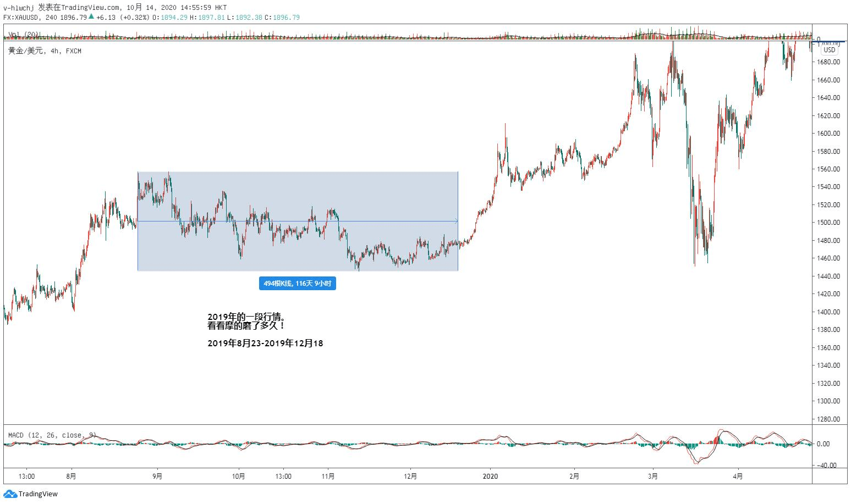Click the 8月 time axis label

click(x=71, y=477)
